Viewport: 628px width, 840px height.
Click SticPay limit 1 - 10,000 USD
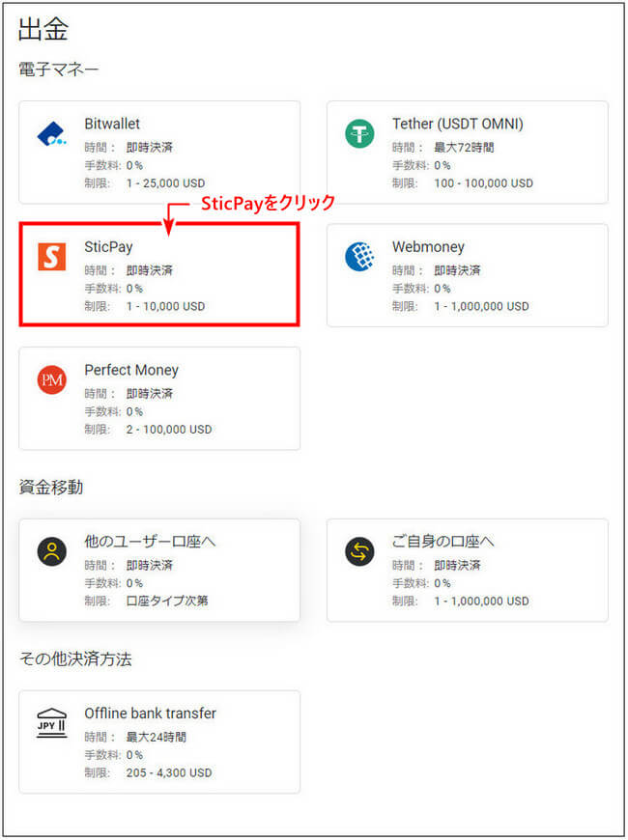pyautogui.click(x=166, y=306)
